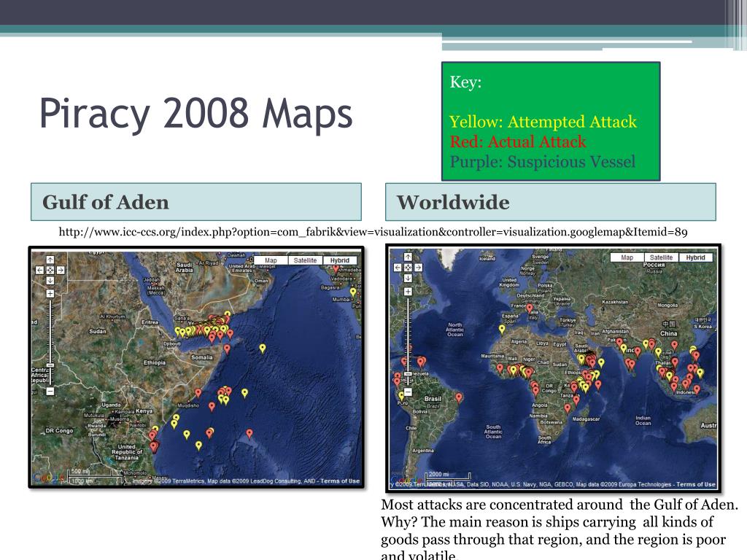Select red marker below Somalia's horn tip

227,349
